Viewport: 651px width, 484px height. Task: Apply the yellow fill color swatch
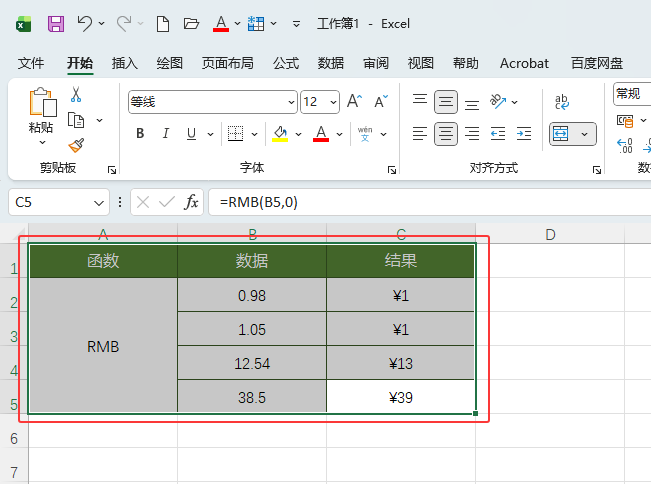280,134
